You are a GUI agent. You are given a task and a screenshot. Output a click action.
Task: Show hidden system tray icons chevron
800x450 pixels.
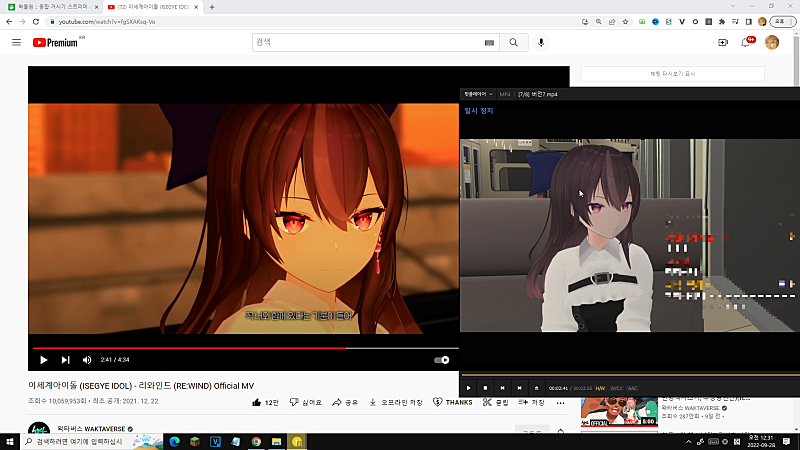pyautogui.click(x=688, y=442)
